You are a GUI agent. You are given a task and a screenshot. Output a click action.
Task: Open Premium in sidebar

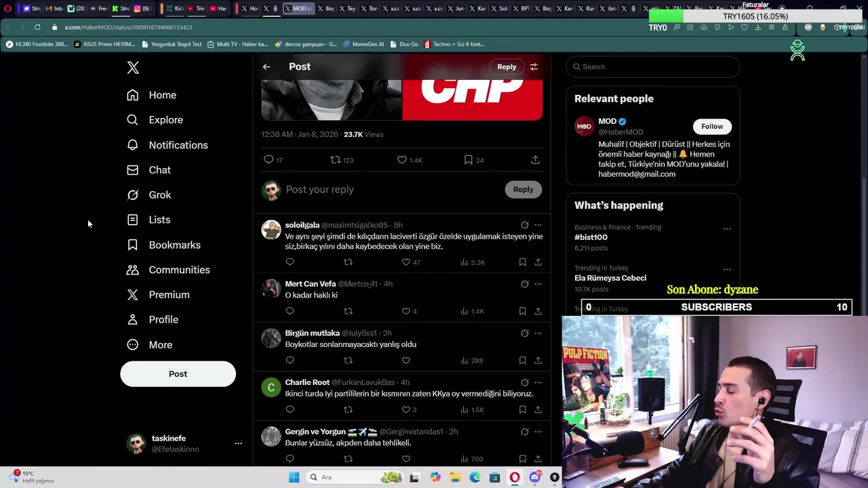pyautogui.click(x=158, y=295)
